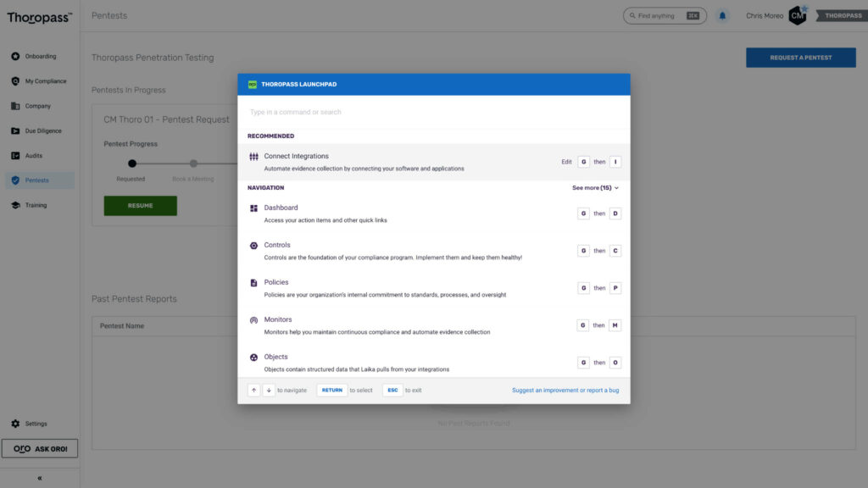Click the Requested step on pentest progress
The image size is (868, 488).
(131, 164)
